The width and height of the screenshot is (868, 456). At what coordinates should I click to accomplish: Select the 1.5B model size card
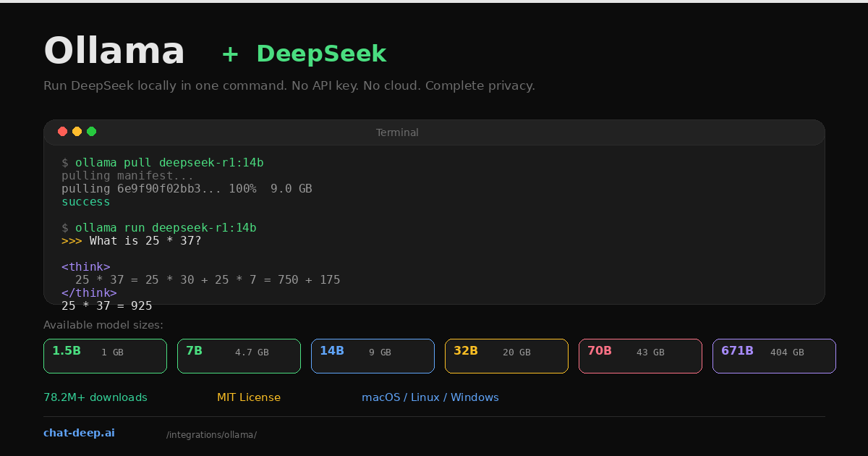pyautogui.click(x=105, y=355)
